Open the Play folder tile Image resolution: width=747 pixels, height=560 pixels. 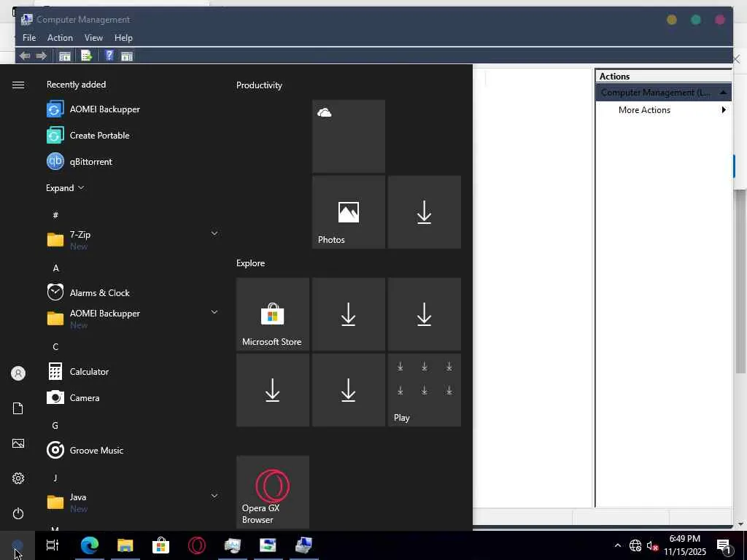click(x=425, y=390)
